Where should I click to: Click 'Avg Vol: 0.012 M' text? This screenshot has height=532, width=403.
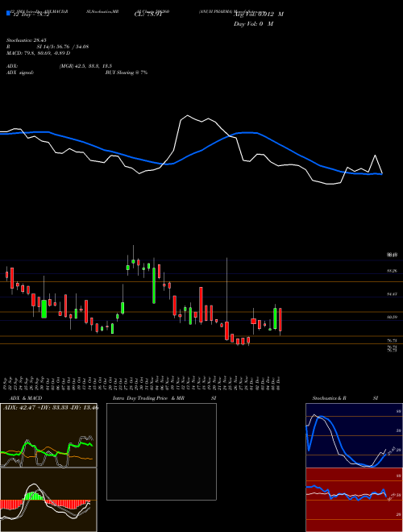259,15
